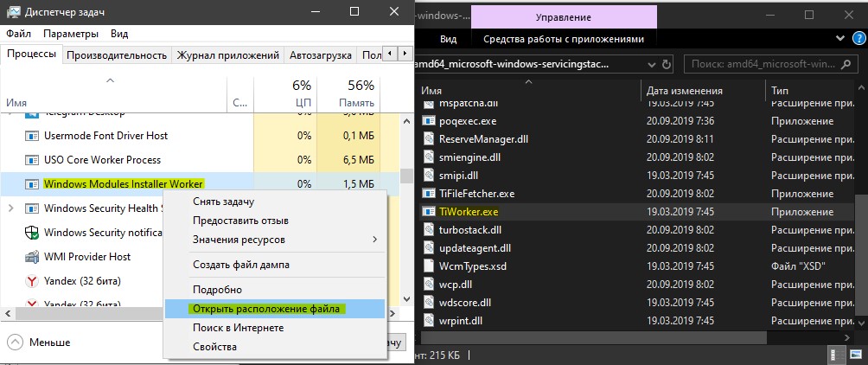The width and height of the screenshot is (868, 365).
Task: Sort processes by ЦП column header
Action: click(285, 94)
